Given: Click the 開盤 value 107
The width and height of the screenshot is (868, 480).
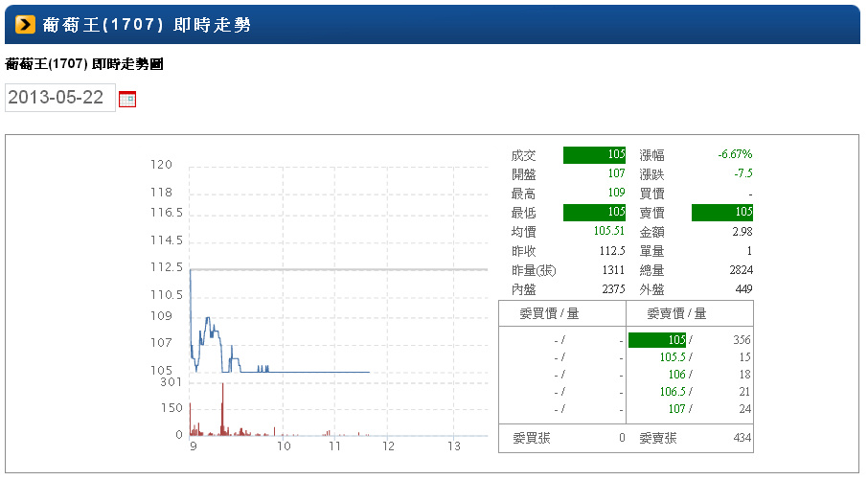Looking at the screenshot, I should [616, 173].
